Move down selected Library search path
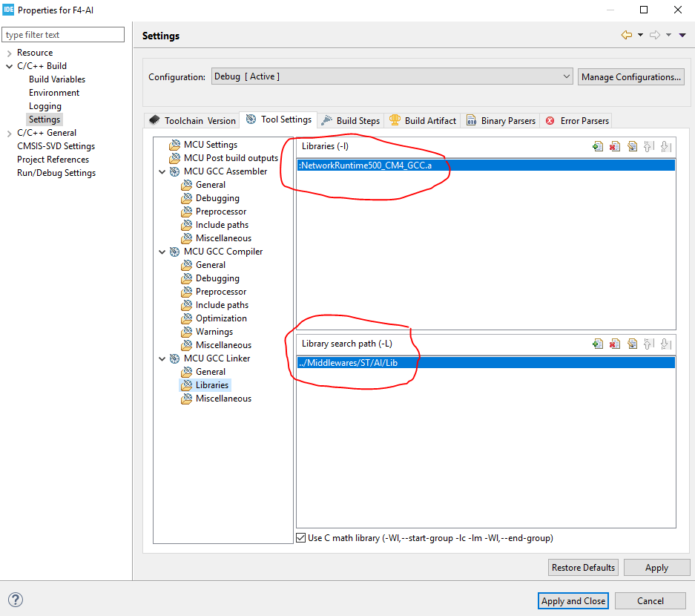Screen dimensions: 695x616 pyautogui.click(x=666, y=344)
